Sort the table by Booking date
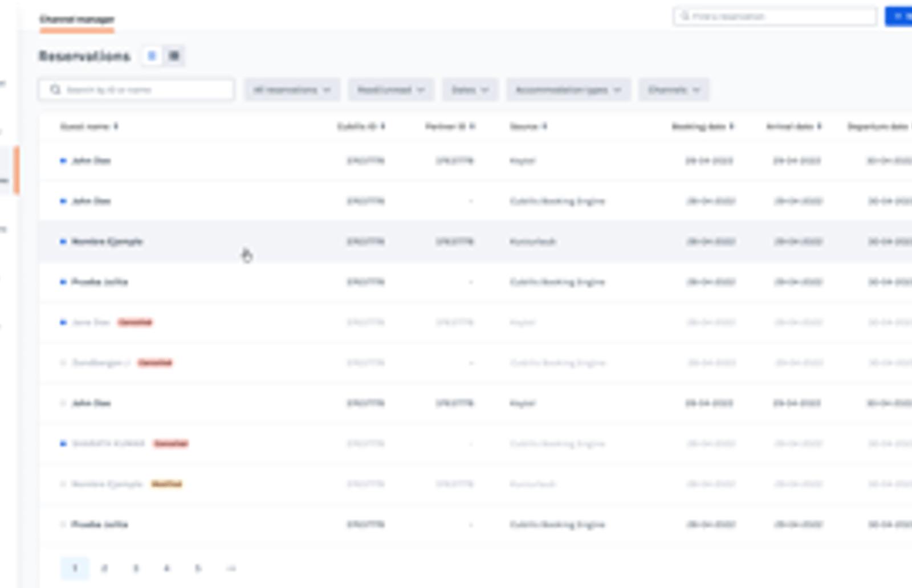The width and height of the screenshot is (912, 588). 702,126
